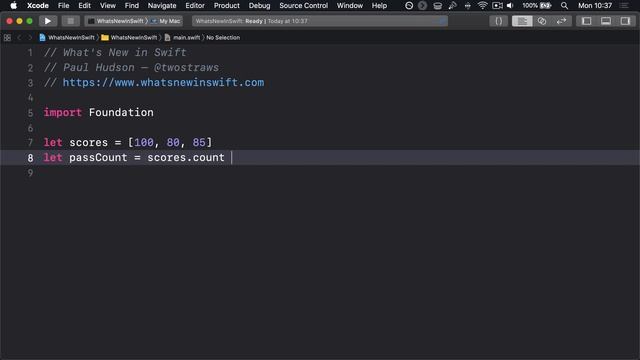Click the number 85 in array
The height and width of the screenshot is (360, 640).
(x=199, y=142)
